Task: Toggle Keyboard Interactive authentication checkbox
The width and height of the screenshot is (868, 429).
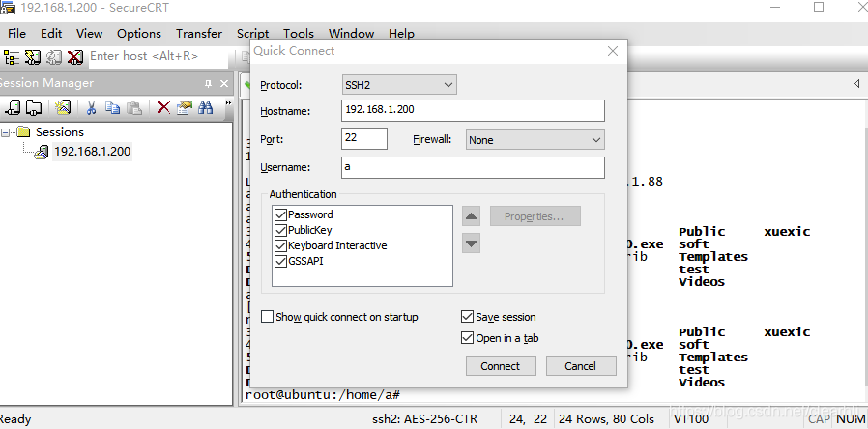Action: point(280,245)
